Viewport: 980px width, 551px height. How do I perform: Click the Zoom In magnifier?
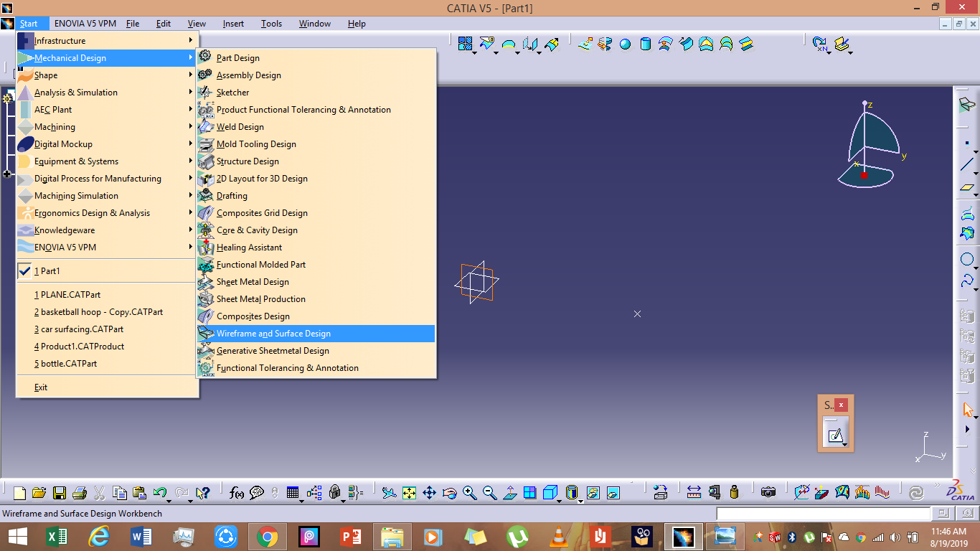pos(470,493)
